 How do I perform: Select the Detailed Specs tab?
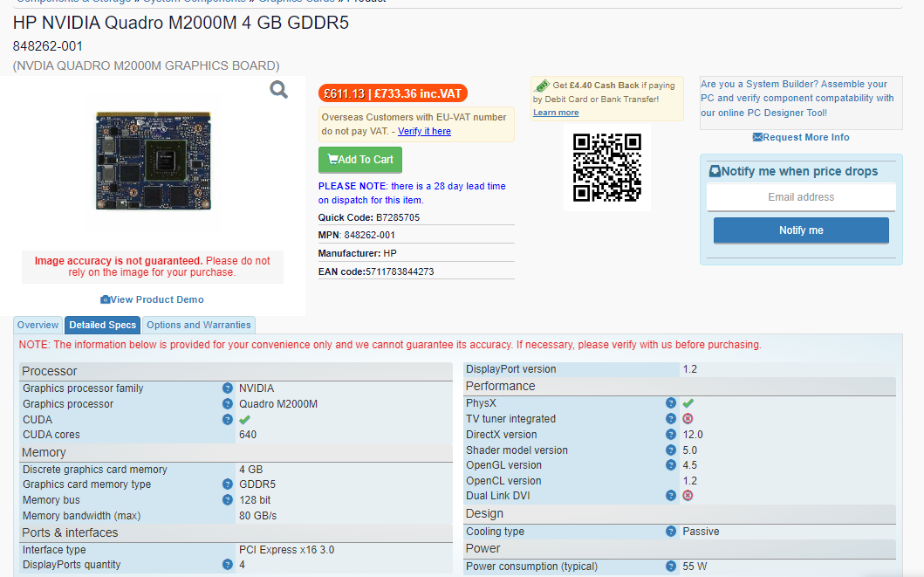[103, 325]
